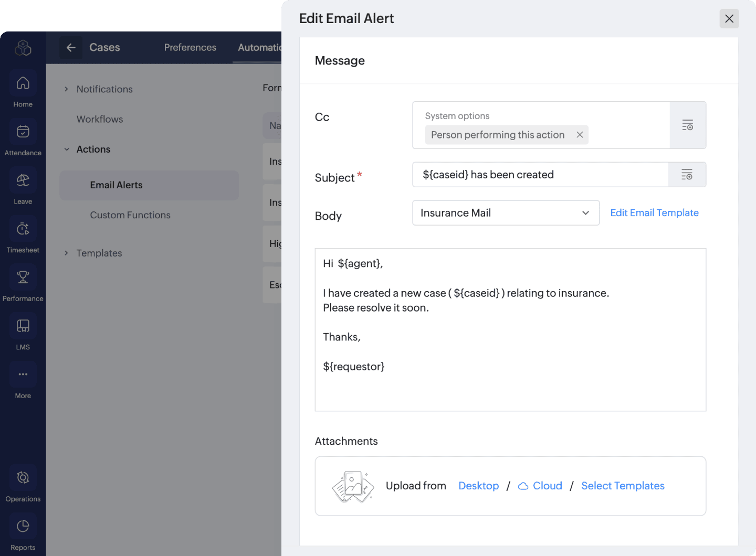
Task: Select Custom Functions in Actions menu
Action: pyautogui.click(x=130, y=215)
